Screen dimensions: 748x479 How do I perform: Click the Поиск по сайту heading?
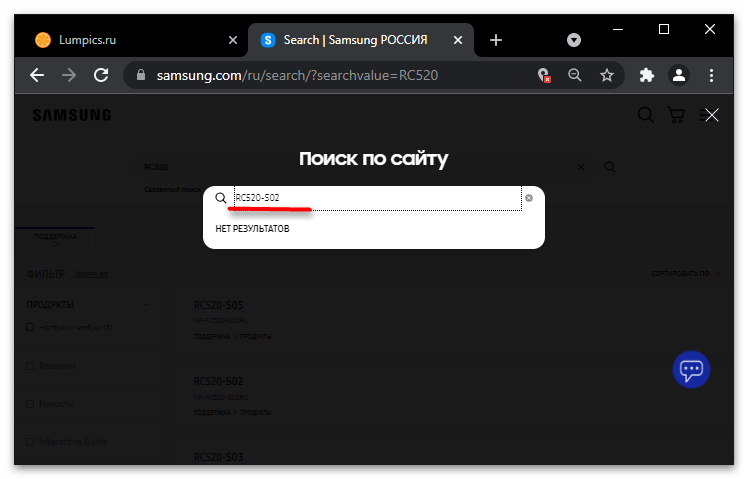pos(374,159)
